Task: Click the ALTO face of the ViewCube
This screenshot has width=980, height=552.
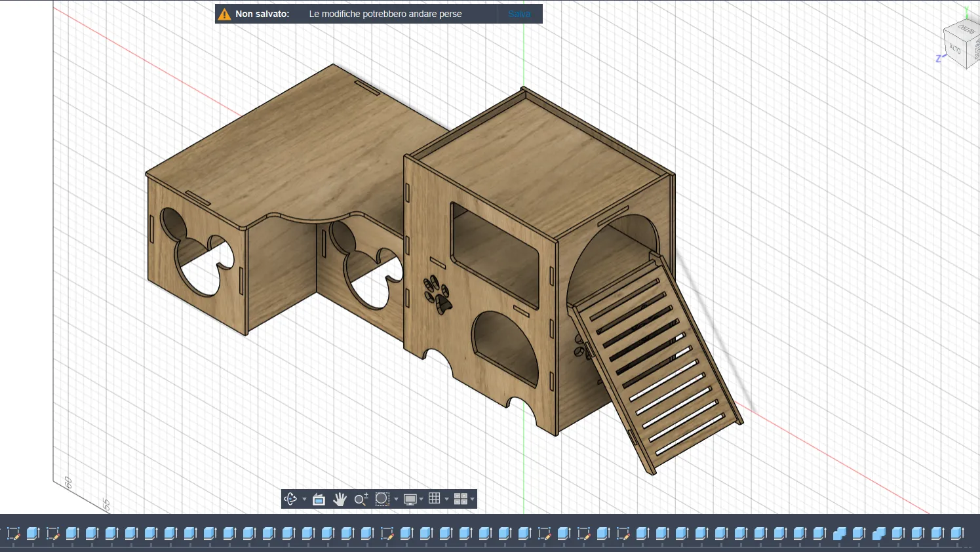Action: [954, 50]
